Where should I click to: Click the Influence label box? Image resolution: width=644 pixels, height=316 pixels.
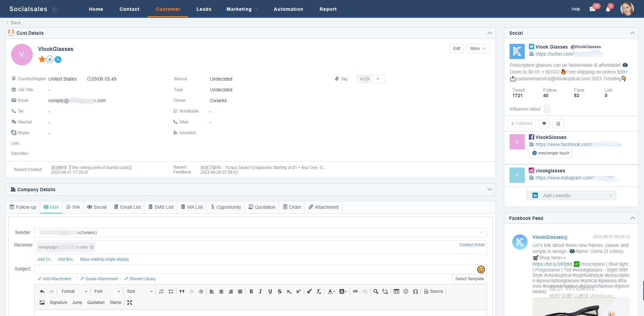click(x=547, y=109)
